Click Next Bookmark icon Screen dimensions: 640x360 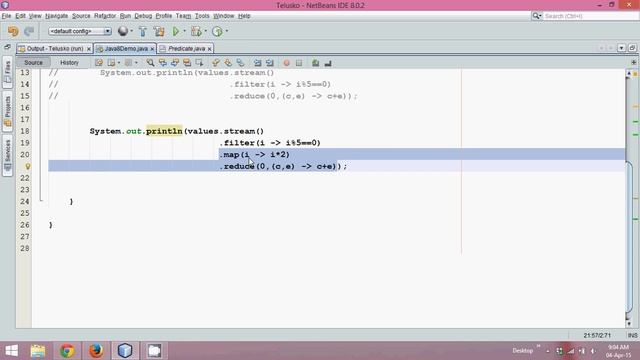click(228, 63)
